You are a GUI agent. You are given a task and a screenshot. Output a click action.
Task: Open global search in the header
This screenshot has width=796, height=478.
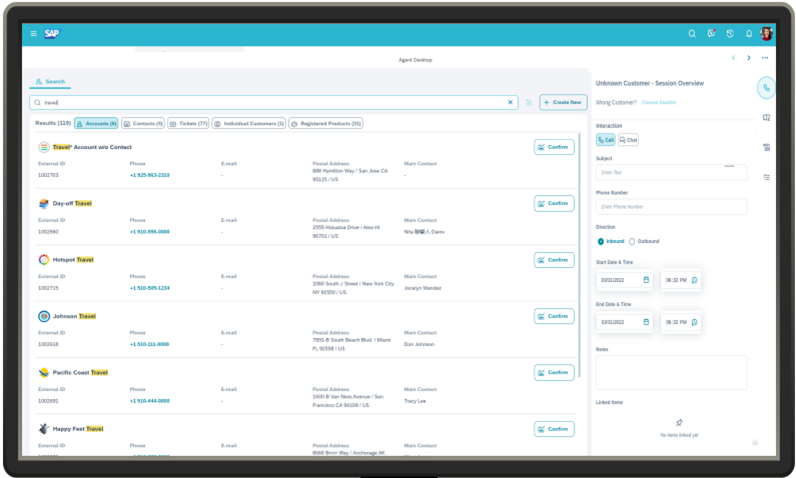[691, 33]
